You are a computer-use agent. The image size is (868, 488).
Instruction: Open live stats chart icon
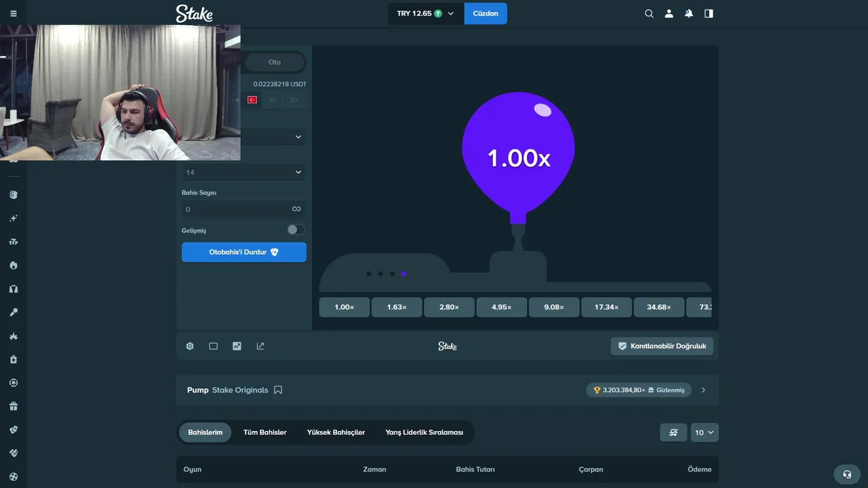237,346
